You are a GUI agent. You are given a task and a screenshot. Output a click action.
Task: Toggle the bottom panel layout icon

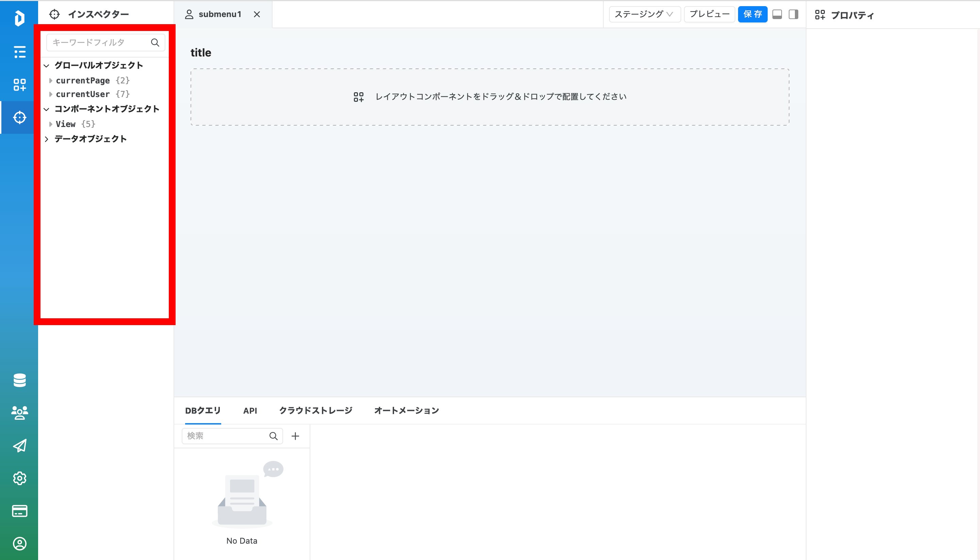point(777,14)
